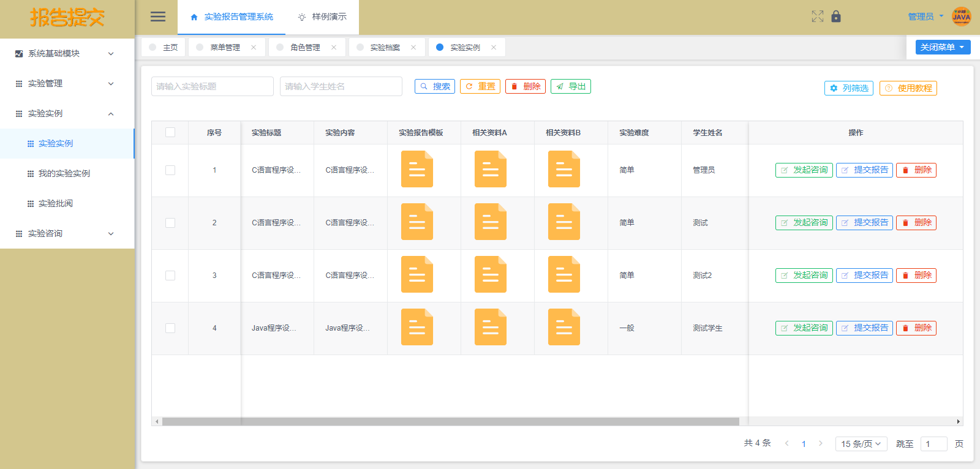The width and height of the screenshot is (980, 469).
Task: Open 我的实验实例 in the sidebar
Action: [64, 173]
